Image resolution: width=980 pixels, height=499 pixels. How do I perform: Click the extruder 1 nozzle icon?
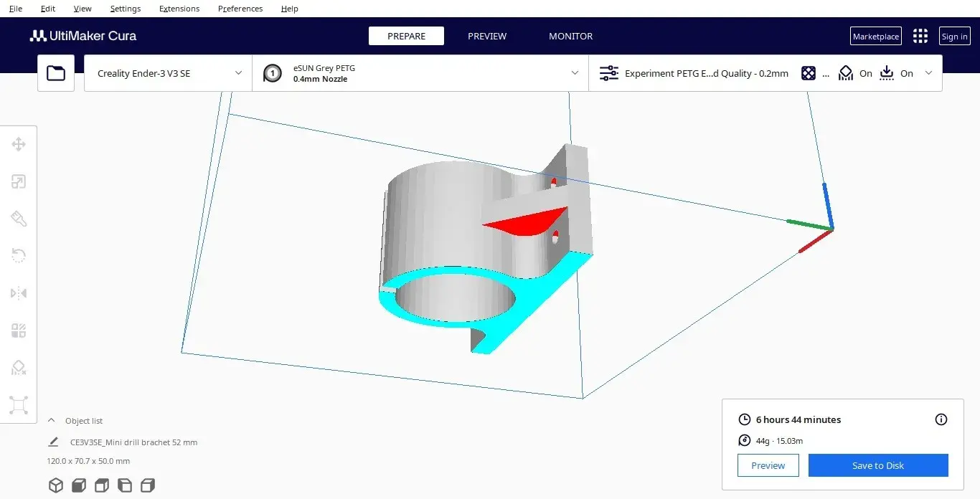click(273, 73)
